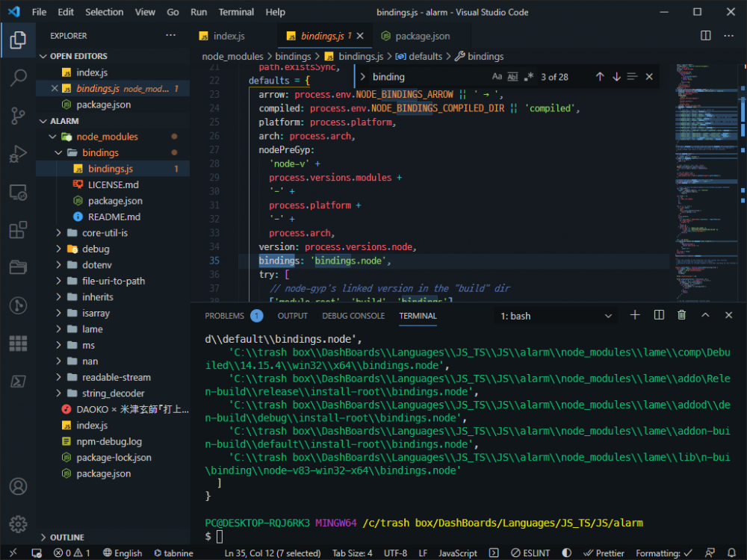Open notifications bell in status bar
This screenshot has width=747, height=560.
tap(732, 553)
